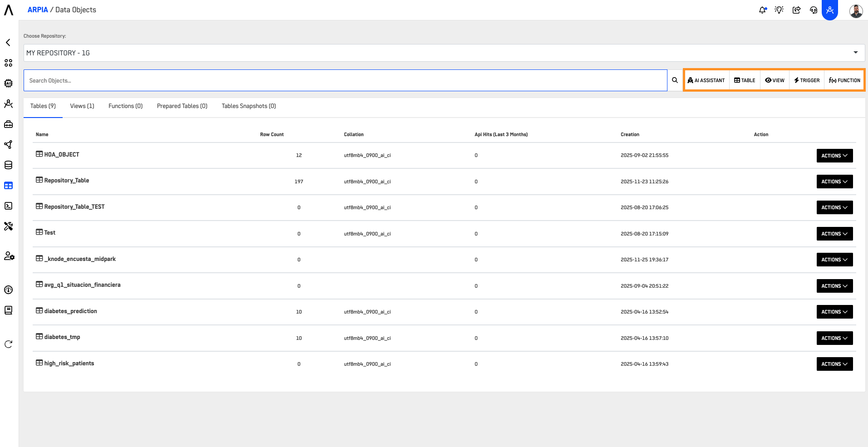Click the refresh icon in the sidebar
Image resolution: width=868 pixels, height=447 pixels.
pos(8,344)
